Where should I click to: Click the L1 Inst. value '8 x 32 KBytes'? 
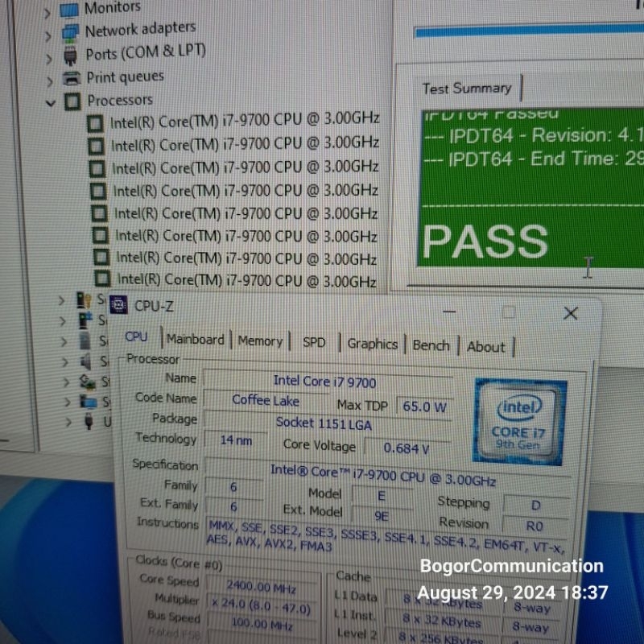(441, 621)
